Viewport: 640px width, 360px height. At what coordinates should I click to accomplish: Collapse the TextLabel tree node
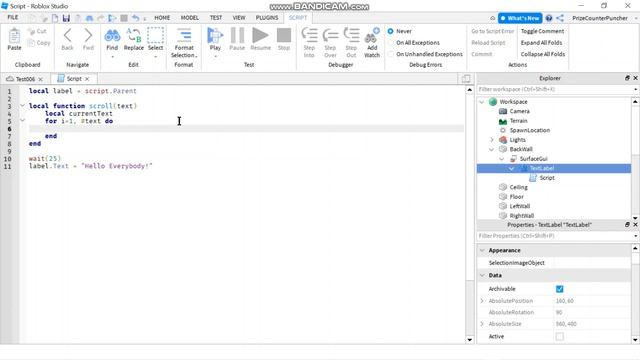(x=511, y=168)
